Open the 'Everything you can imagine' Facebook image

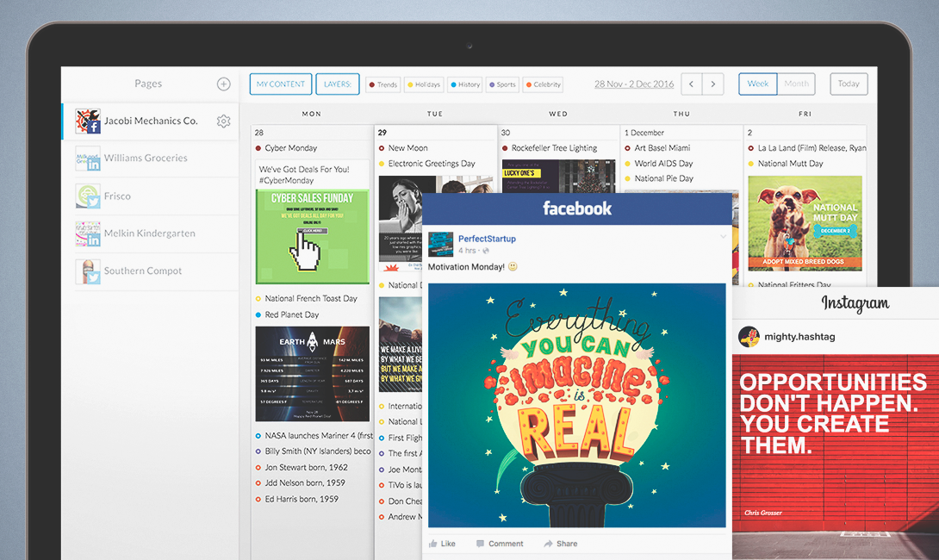576,406
